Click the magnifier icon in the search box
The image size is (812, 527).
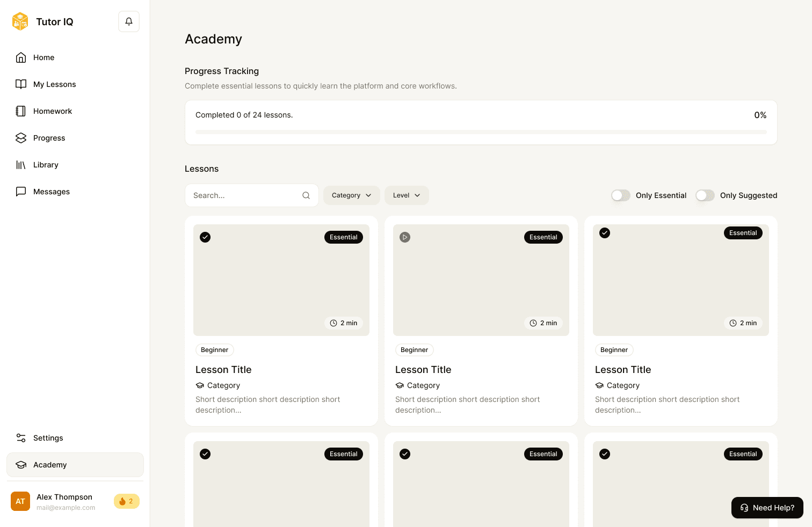click(306, 195)
